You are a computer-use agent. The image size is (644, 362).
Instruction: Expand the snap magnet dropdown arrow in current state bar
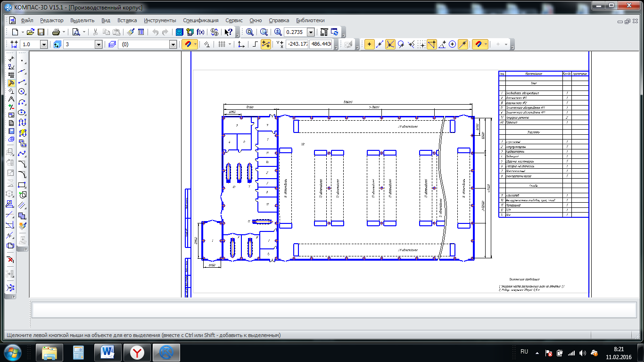[196, 44]
